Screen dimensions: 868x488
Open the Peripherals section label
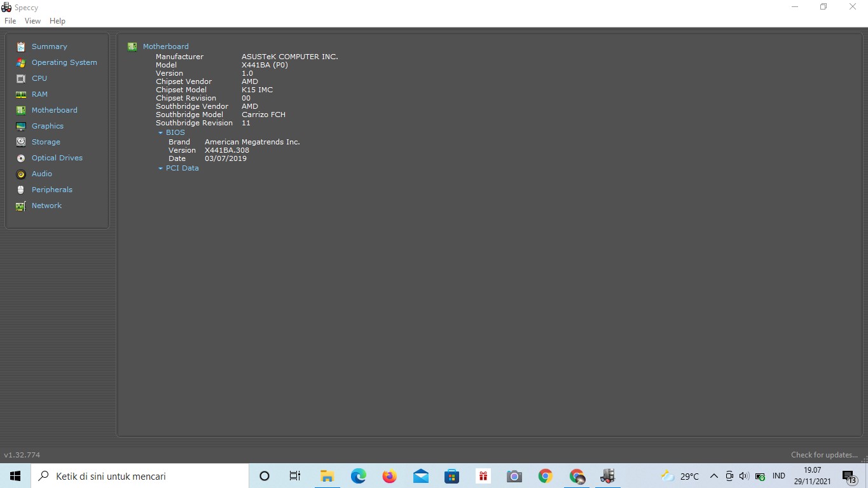52,190
